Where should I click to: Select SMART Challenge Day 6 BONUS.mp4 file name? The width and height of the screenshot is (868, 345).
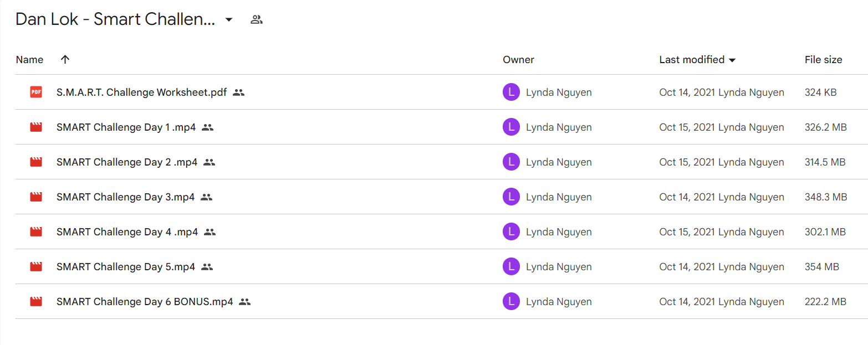tap(145, 302)
